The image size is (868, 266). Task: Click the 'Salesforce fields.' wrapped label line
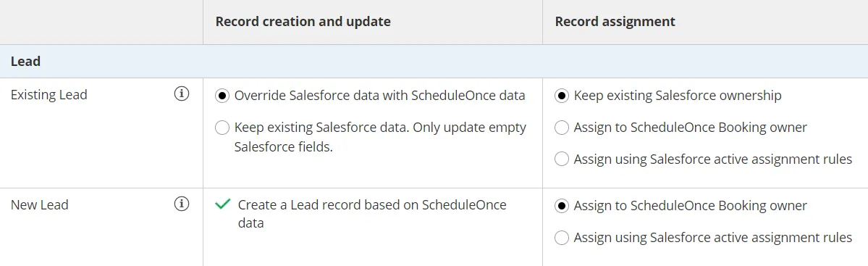coord(284,148)
